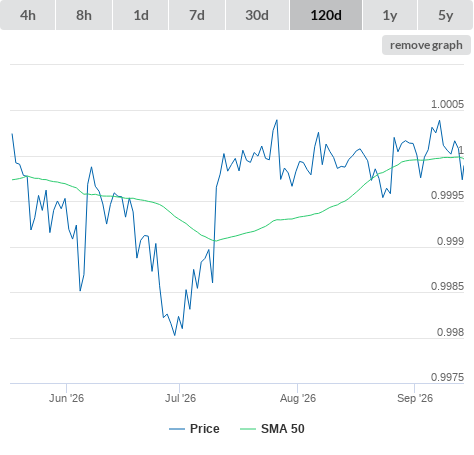Click the lowest price point near 0.998
This screenshot has height=455, width=474.
tap(175, 335)
